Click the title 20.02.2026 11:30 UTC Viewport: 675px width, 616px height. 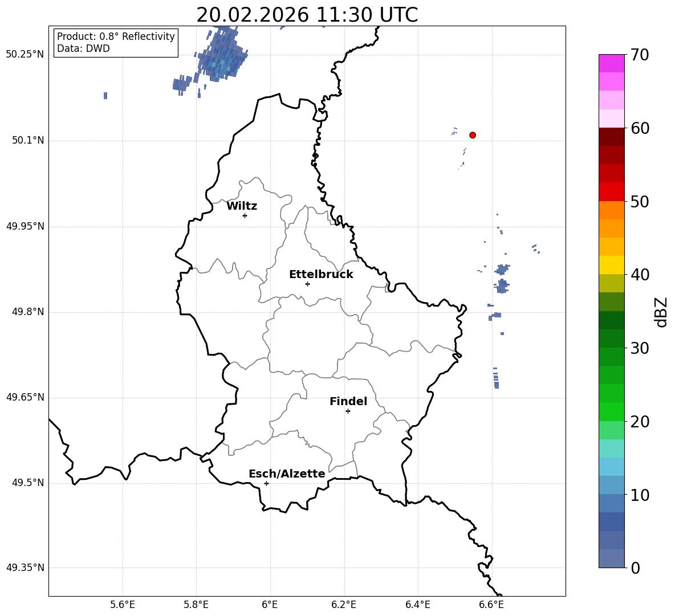307,15
